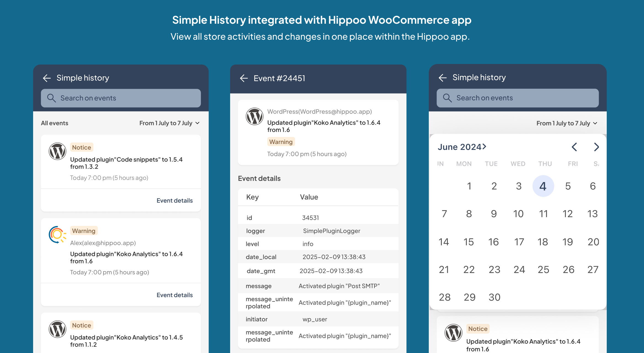Click WordPress logo on Koko Analytics 1.4.5 event
The image size is (644, 353).
click(57, 329)
